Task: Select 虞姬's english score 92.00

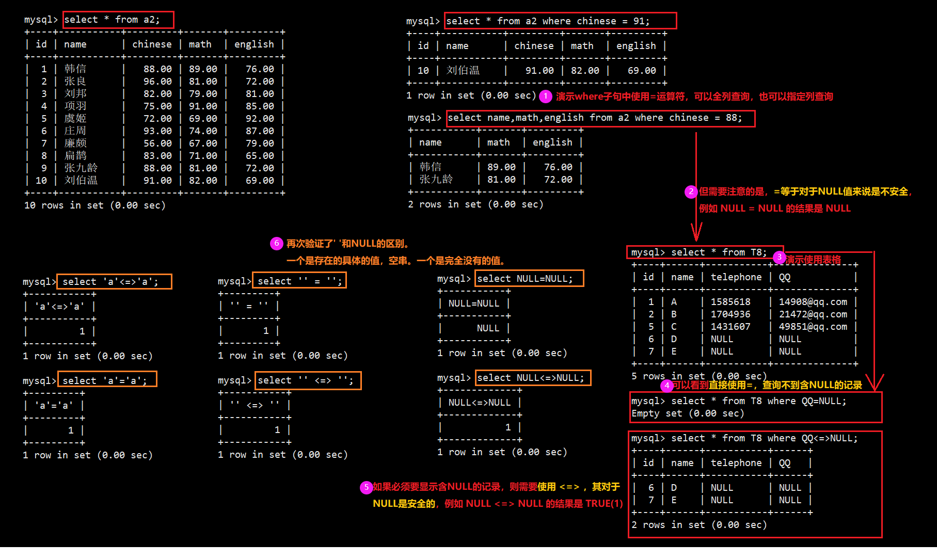Action: 260,119
